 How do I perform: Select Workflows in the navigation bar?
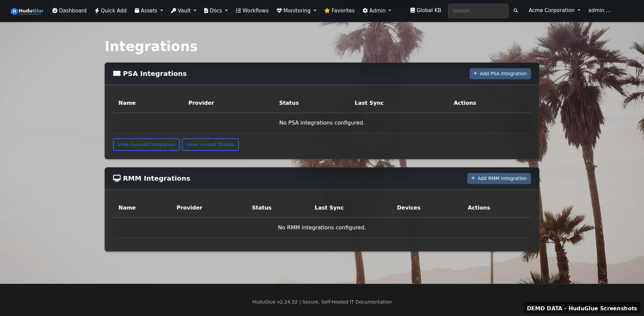(252, 10)
